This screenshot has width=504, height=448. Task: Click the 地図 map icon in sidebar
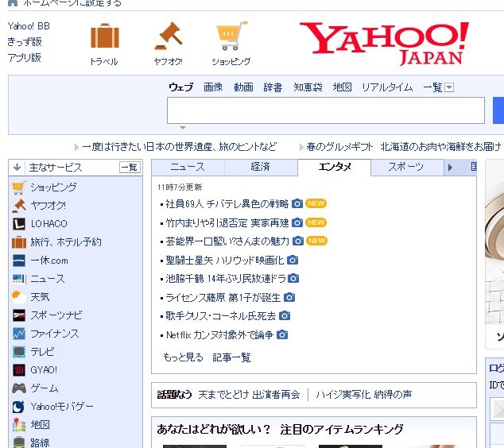click(18, 425)
